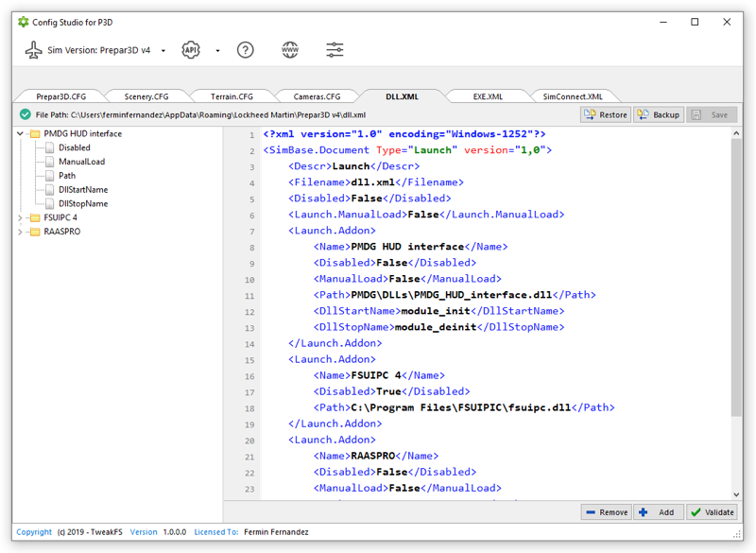Click the Path node document icon
Viewport: 756px width, 553px height.
click(x=50, y=176)
